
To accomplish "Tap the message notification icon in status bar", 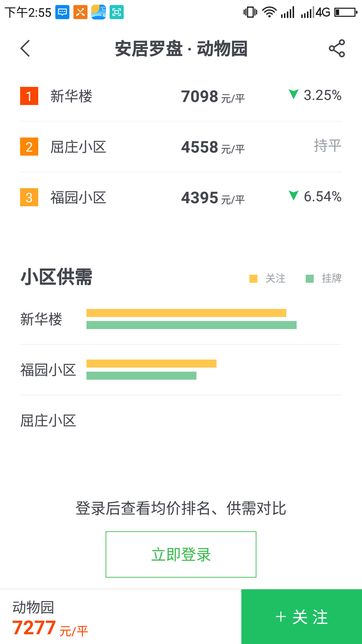I will (x=62, y=12).
